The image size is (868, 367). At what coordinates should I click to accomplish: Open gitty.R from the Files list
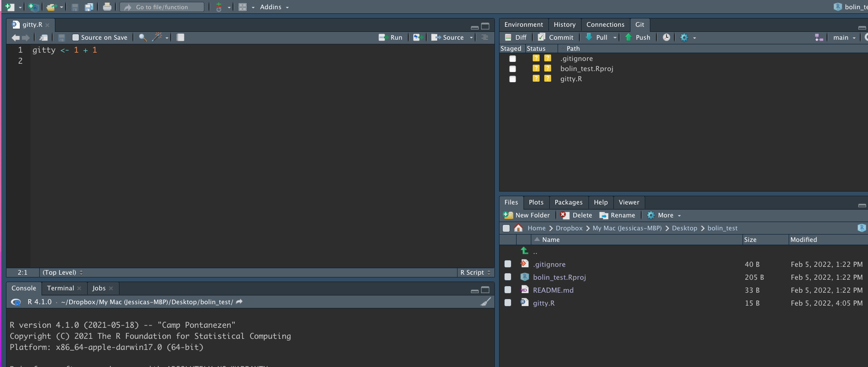tap(544, 303)
